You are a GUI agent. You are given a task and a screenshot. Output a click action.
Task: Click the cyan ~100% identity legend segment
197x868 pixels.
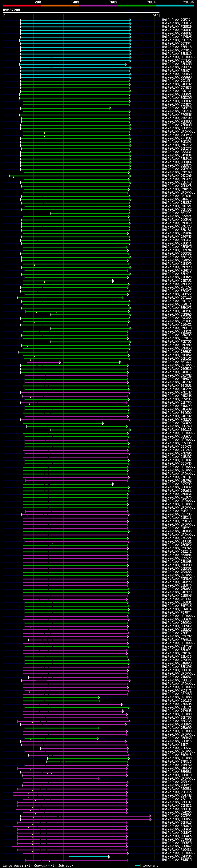[175, 6]
